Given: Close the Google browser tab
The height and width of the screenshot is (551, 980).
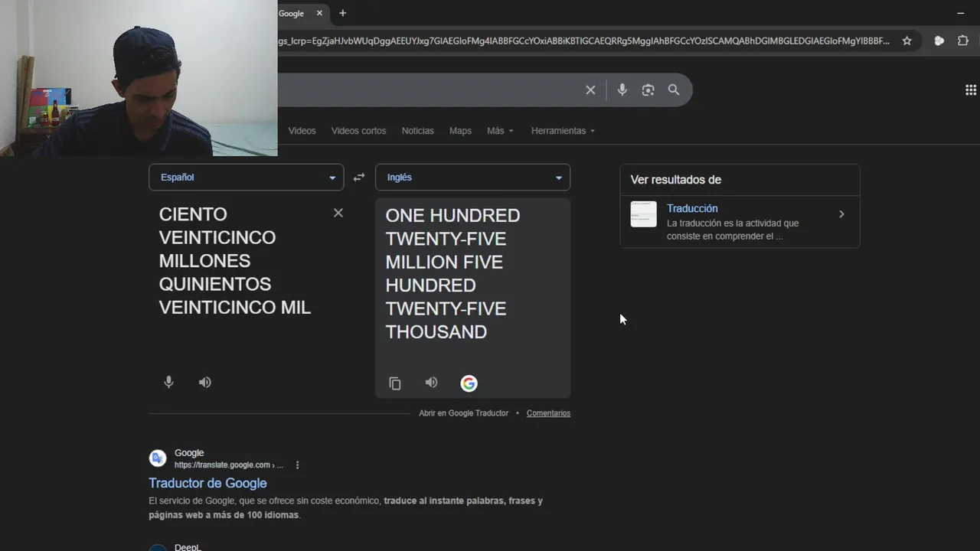Looking at the screenshot, I should (319, 13).
